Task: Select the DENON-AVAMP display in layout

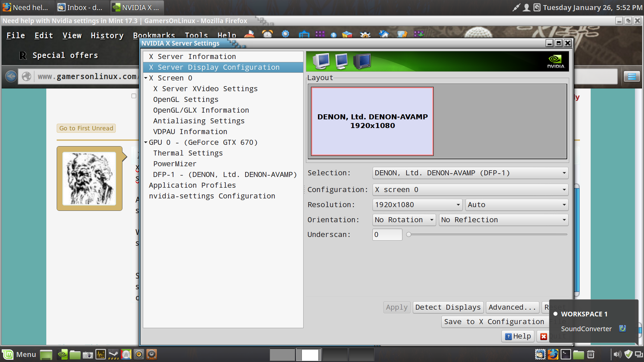Action: 372,121
